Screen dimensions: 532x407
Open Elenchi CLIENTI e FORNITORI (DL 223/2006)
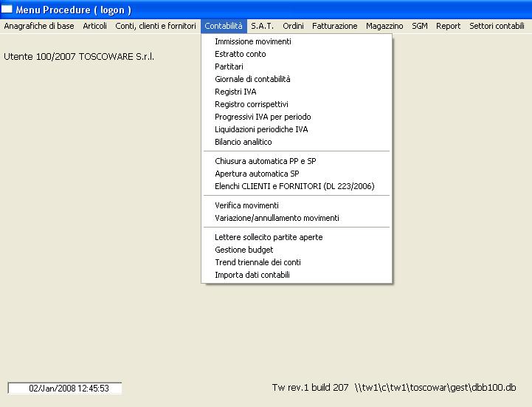[x=297, y=186]
